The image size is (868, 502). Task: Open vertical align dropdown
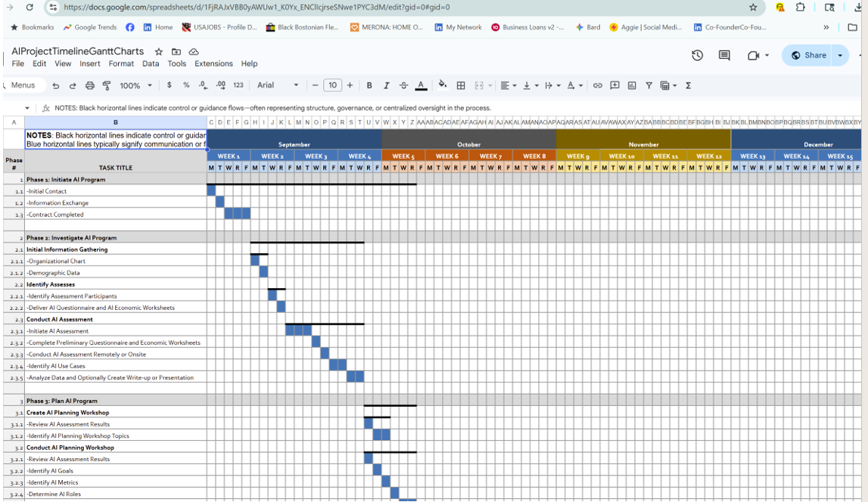pyautogui.click(x=530, y=85)
